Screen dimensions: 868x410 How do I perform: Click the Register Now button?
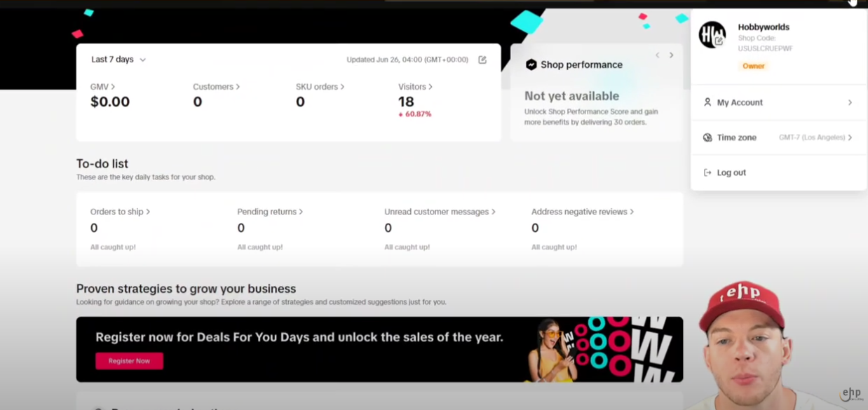click(129, 360)
